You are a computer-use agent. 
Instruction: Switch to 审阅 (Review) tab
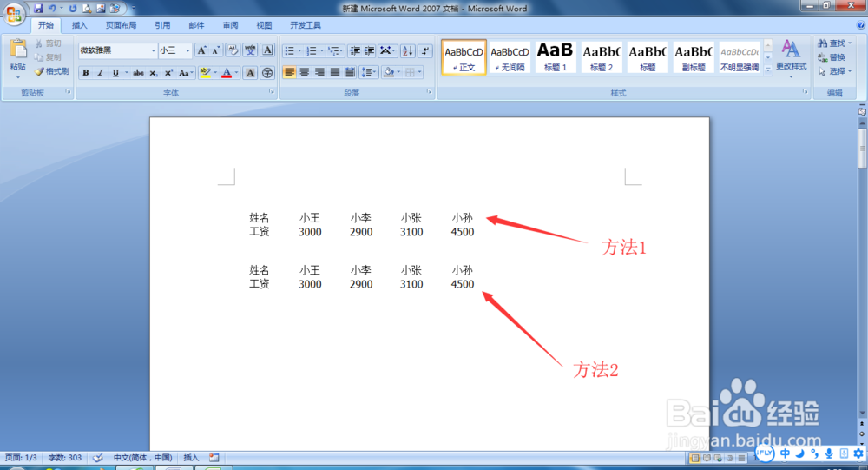click(230, 25)
